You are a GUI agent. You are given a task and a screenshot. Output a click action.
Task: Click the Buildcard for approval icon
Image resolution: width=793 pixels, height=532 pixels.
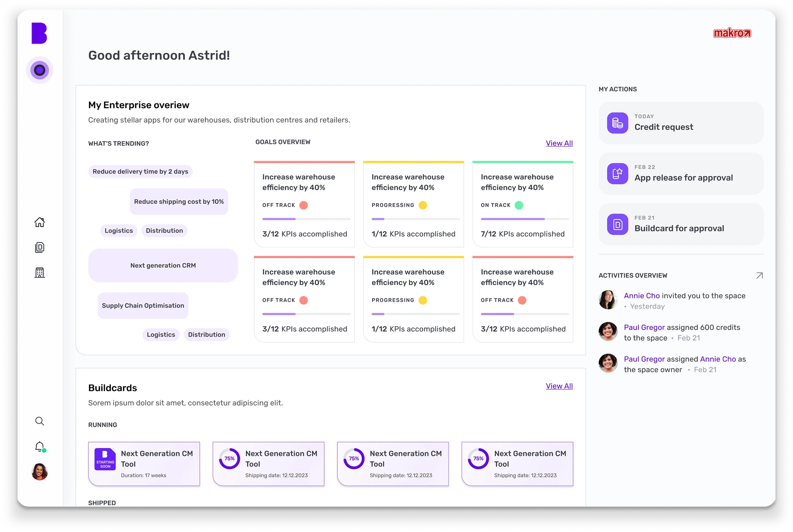[618, 224]
